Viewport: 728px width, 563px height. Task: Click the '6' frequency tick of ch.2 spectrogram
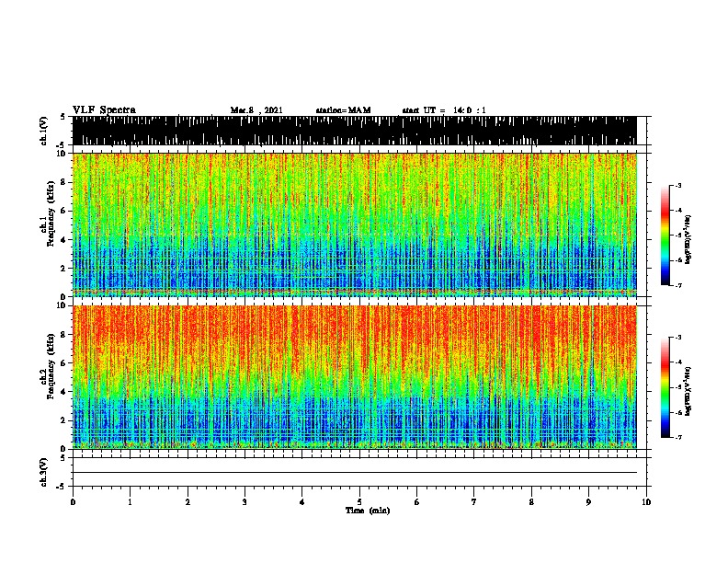(x=64, y=363)
